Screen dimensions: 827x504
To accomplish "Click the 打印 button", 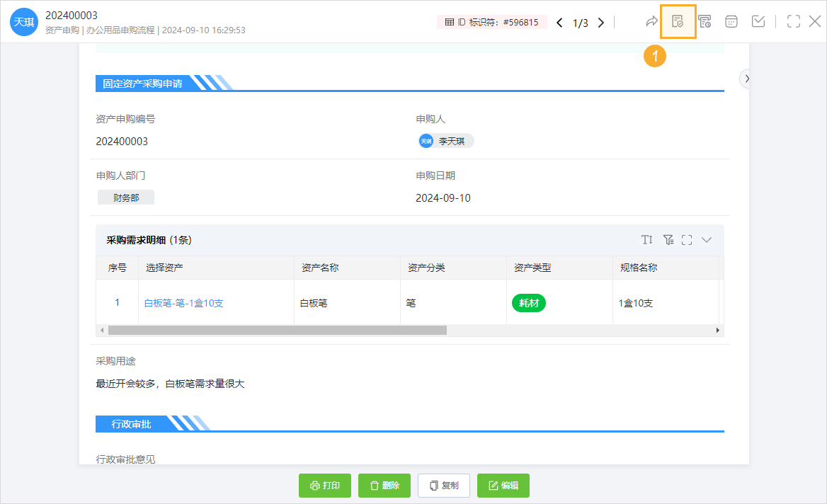I will point(325,486).
